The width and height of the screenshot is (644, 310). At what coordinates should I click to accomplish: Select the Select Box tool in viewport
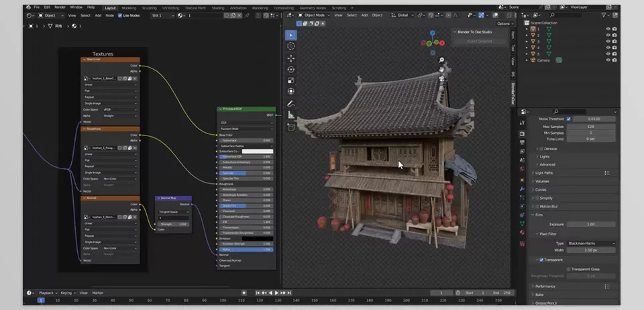(290, 36)
